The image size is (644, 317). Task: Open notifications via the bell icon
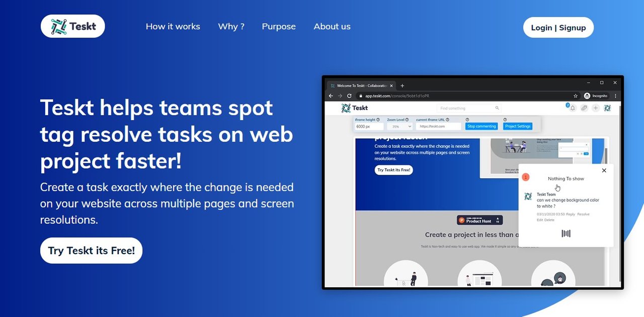click(x=572, y=108)
